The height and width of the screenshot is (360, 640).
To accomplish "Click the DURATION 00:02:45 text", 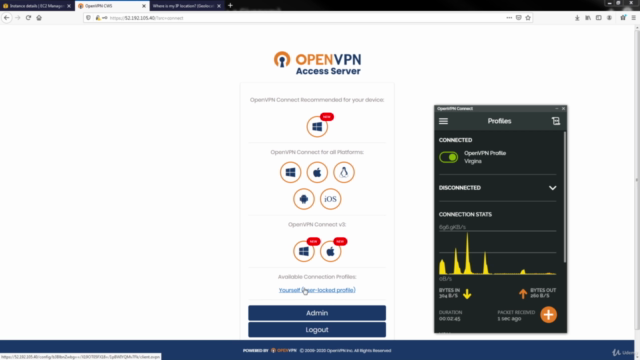I will (450, 316).
